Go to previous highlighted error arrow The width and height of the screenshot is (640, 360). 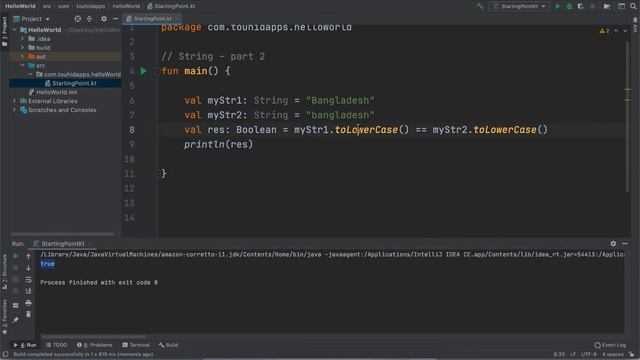point(616,31)
